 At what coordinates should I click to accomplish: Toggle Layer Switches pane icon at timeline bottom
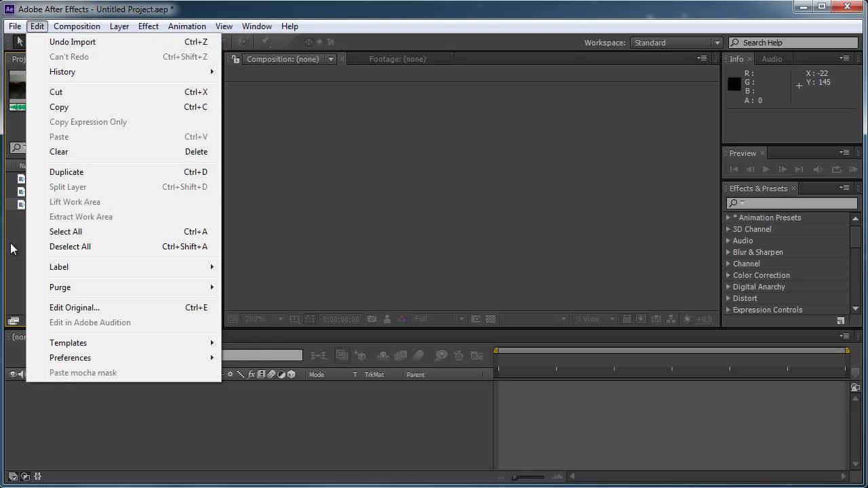(13, 476)
